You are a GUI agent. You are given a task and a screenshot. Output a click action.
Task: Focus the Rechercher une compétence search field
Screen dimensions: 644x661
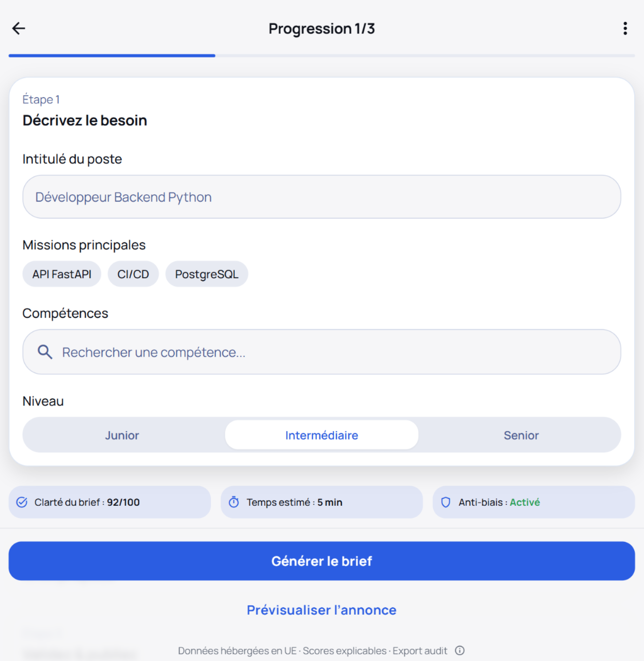pos(332,352)
